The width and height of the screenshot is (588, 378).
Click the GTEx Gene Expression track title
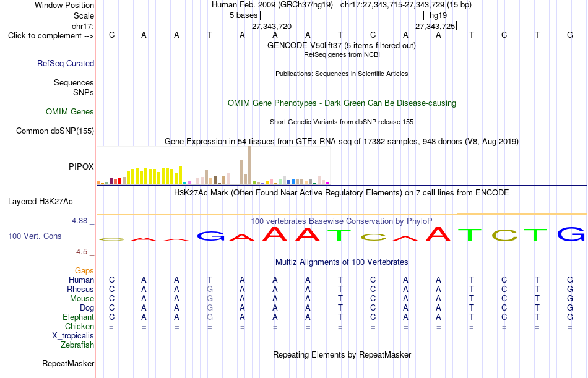(342, 142)
